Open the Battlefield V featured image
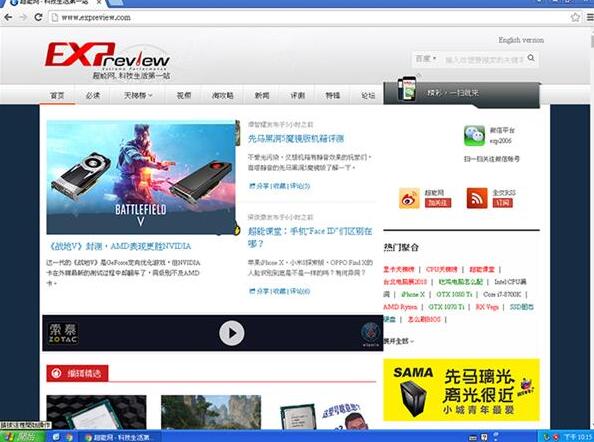 (141, 177)
